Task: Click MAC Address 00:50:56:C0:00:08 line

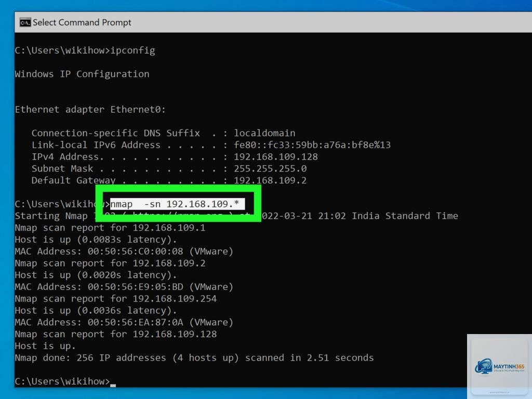Action: pos(124,251)
